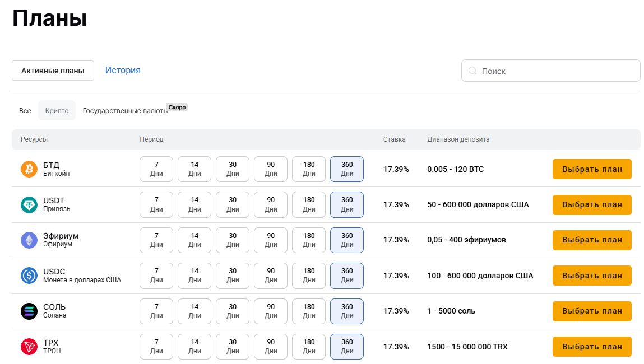Select 14 Дни period for Солана
Viewport: 644px width, 364px height.
click(194, 311)
